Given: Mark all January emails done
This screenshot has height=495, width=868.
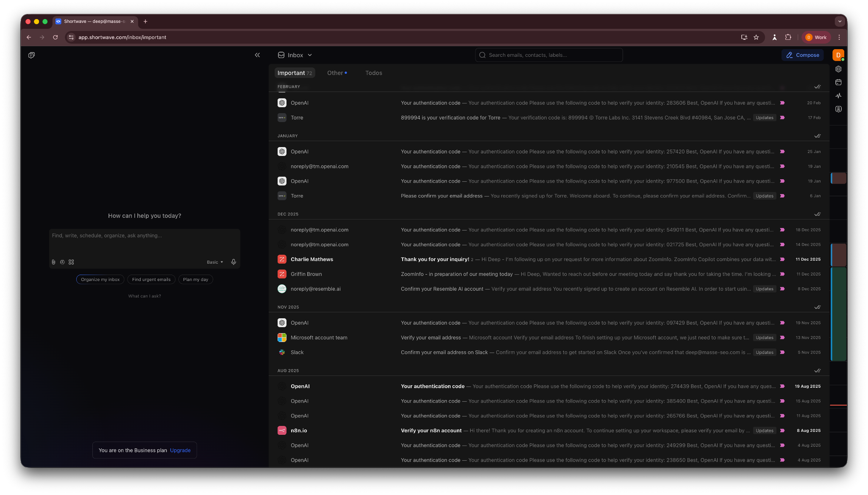Looking at the screenshot, I should point(817,136).
